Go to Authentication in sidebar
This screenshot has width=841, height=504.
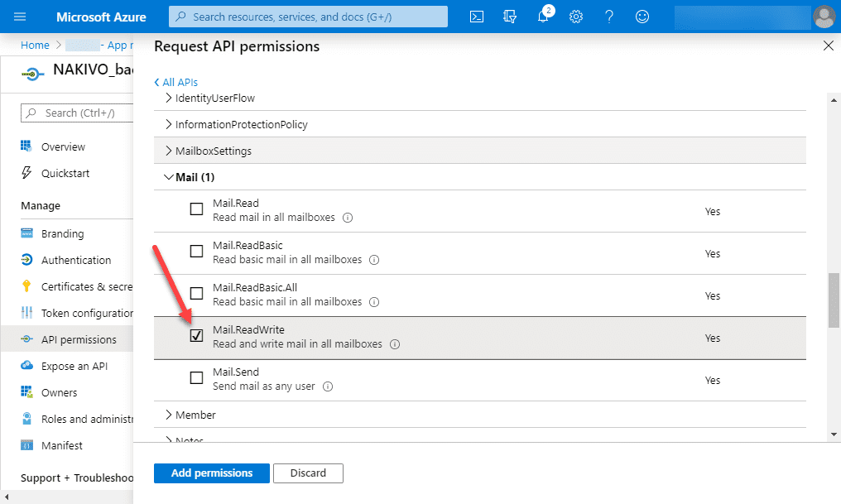pos(76,260)
